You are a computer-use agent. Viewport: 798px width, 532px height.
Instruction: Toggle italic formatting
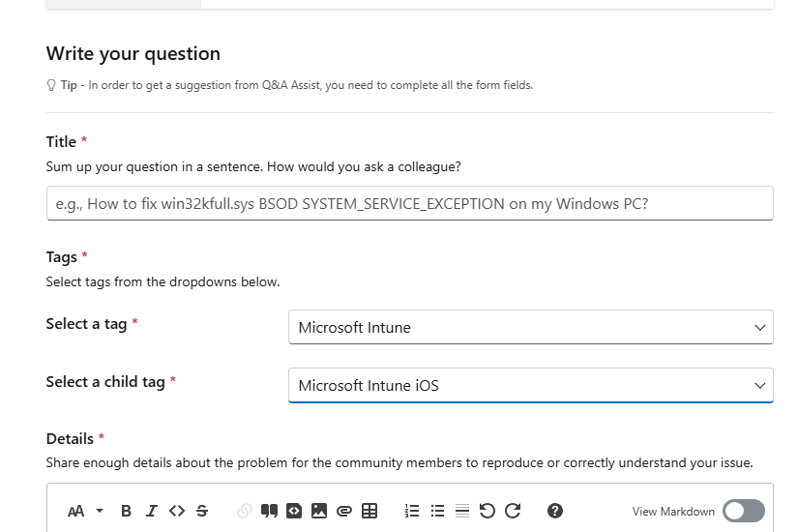pos(151,511)
